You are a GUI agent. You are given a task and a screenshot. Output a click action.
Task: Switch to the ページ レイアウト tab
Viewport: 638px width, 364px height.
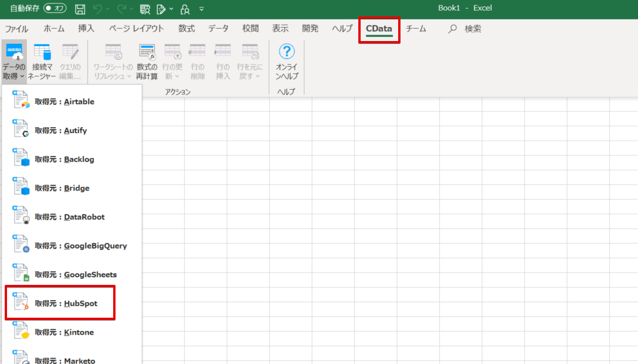(x=136, y=29)
